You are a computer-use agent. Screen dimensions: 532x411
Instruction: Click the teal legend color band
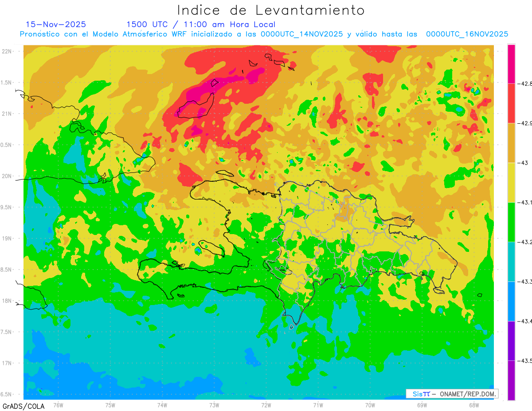click(x=511, y=262)
